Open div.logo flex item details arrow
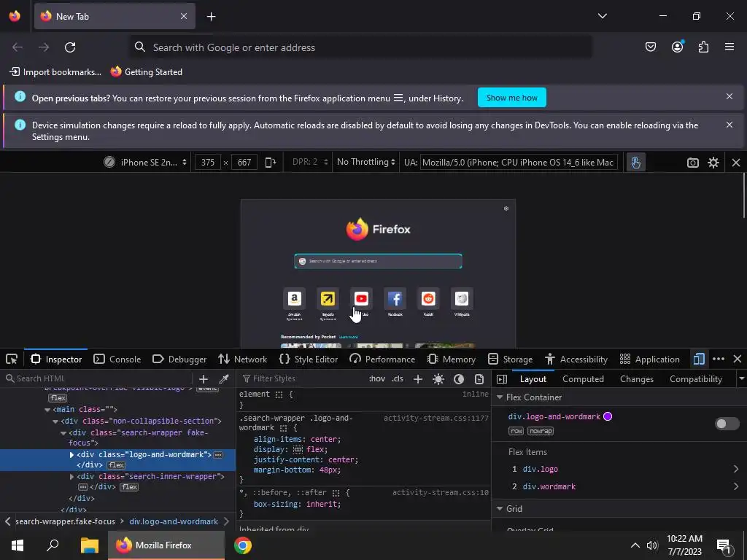 pyautogui.click(x=735, y=469)
